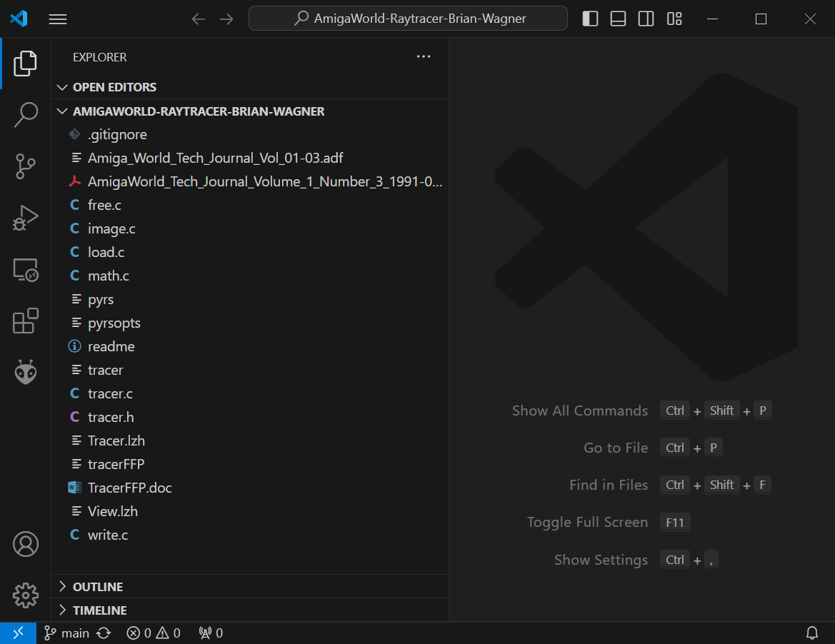Click the AmigaWorld-Raytracer-Brian-Wagner command center search box
835x644 pixels.
click(408, 19)
